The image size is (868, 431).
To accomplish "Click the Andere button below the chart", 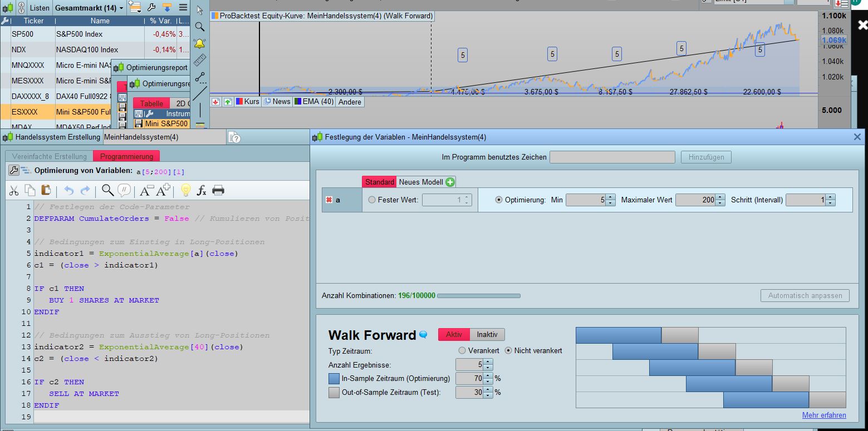I will [350, 102].
